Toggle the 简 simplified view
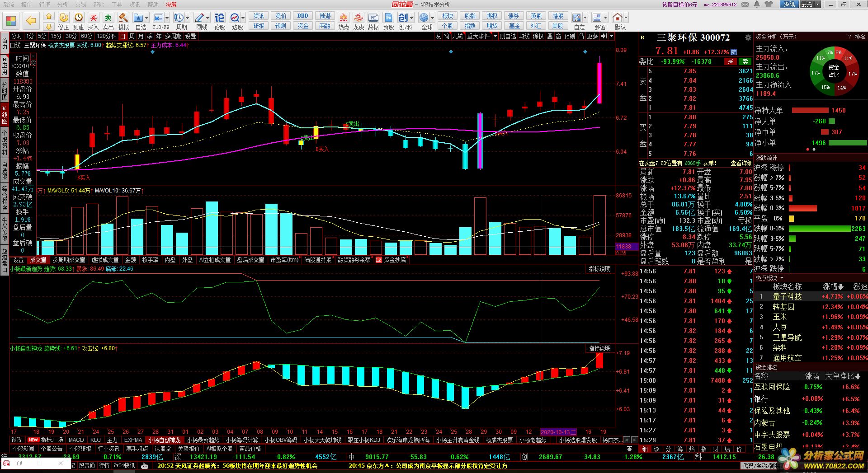The image size is (868, 473). pos(447,36)
